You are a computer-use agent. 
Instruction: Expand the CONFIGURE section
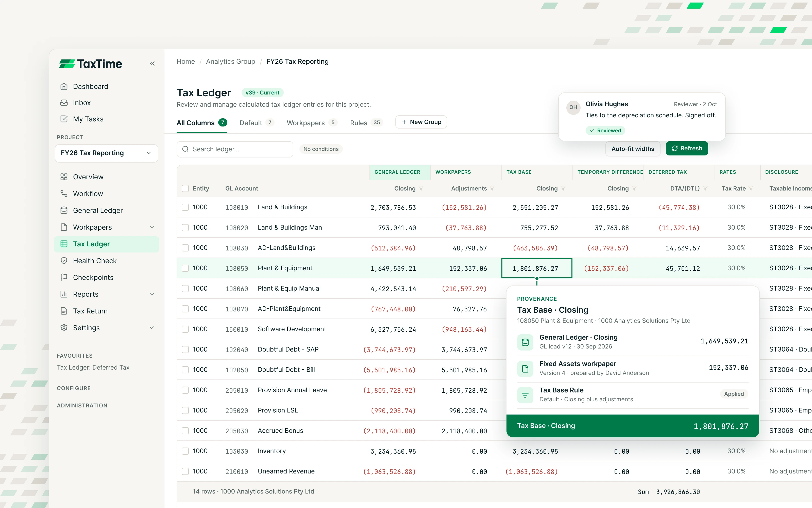(x=74, y=388)
